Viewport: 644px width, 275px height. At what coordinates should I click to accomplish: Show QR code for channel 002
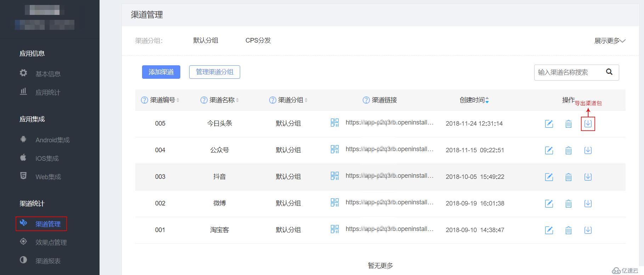(334, 202)
